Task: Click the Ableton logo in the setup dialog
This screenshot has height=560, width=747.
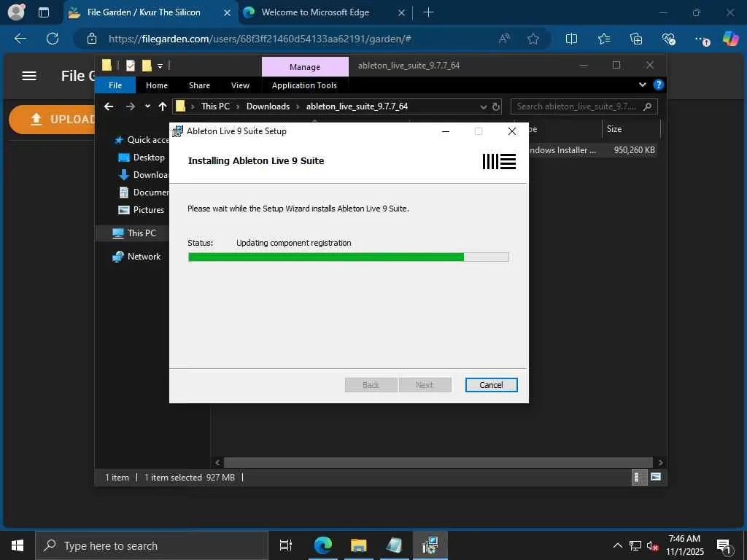Action: tap(499, 161)
